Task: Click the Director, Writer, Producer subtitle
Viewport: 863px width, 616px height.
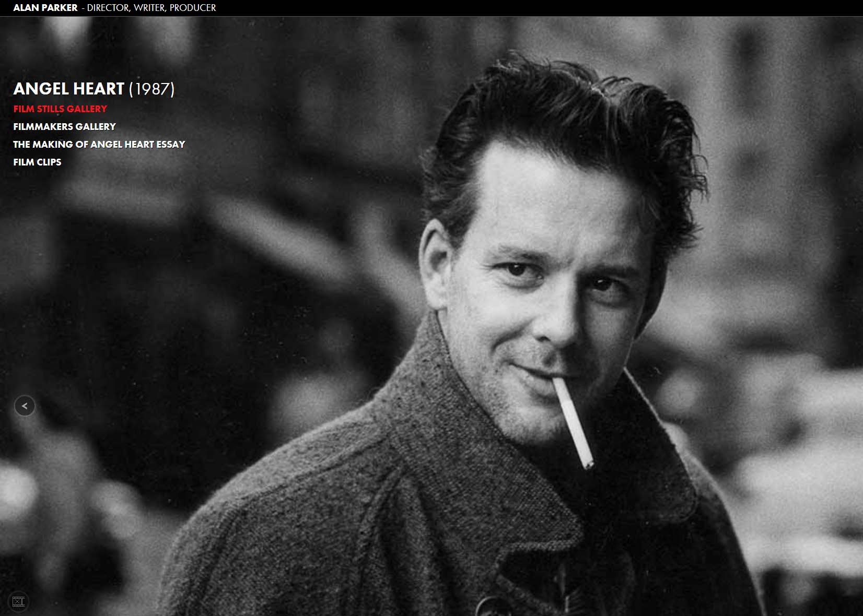Action: point(151,8)
